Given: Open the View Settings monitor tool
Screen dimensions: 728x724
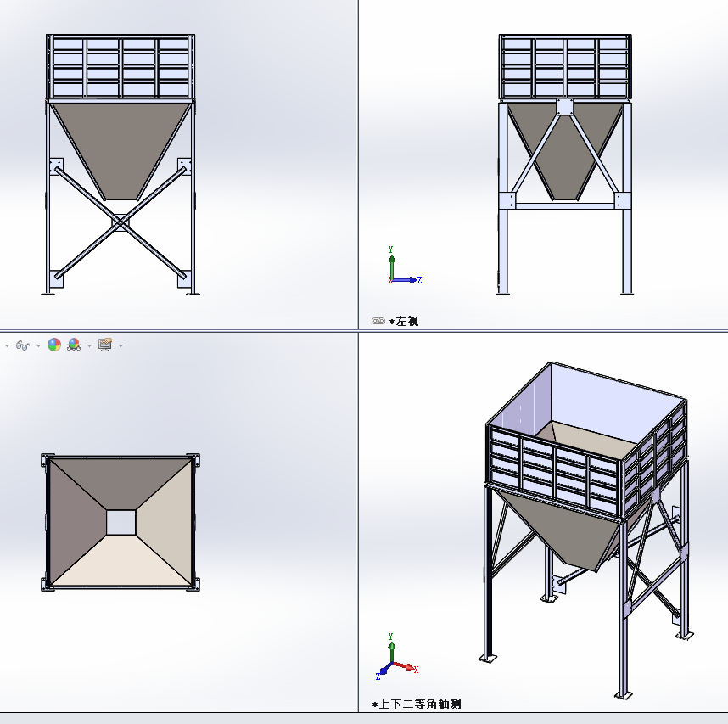Looking at the screenshot, I should (105, 345).
